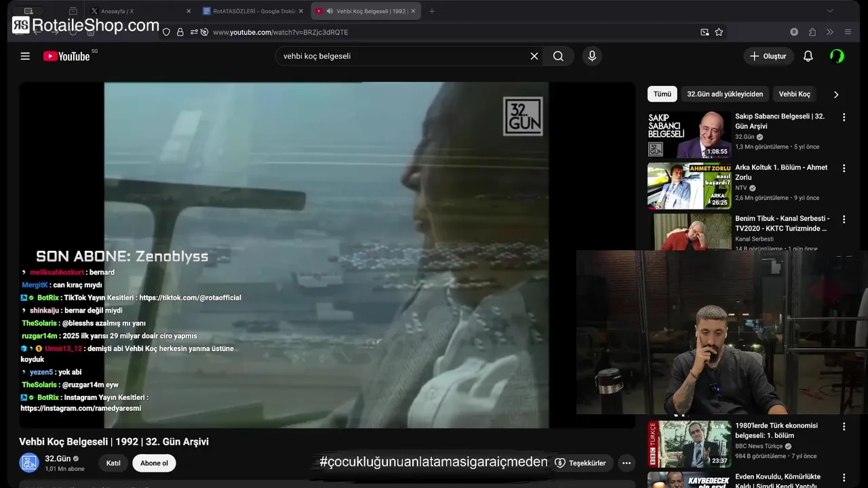Viewport: 868px width, 488px height.
Task: Click the Vehbi Koç Belgeseli video title
Action: 114,442
